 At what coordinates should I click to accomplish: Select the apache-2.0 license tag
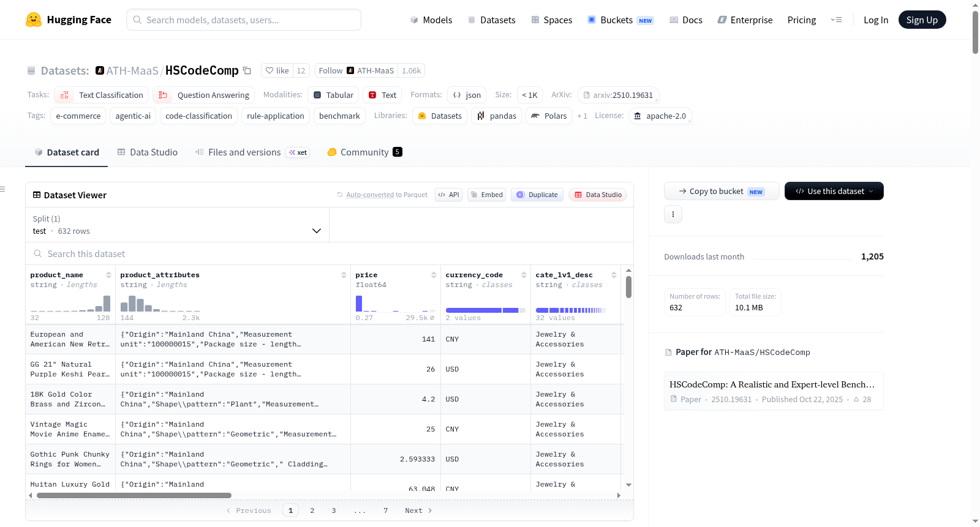tap(660, 116)
